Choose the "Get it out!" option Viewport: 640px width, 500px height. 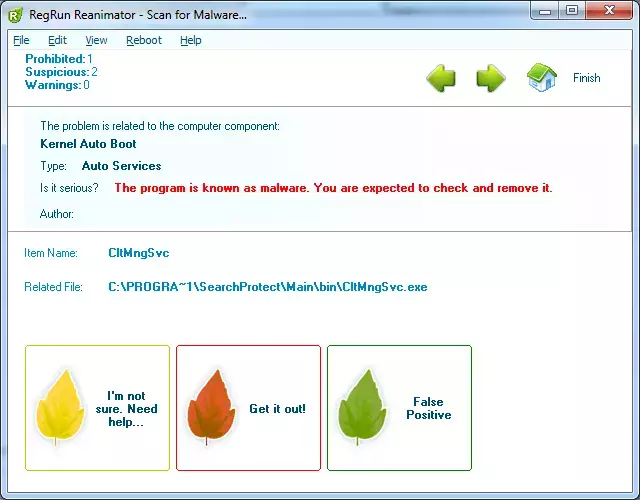[248, 408]
